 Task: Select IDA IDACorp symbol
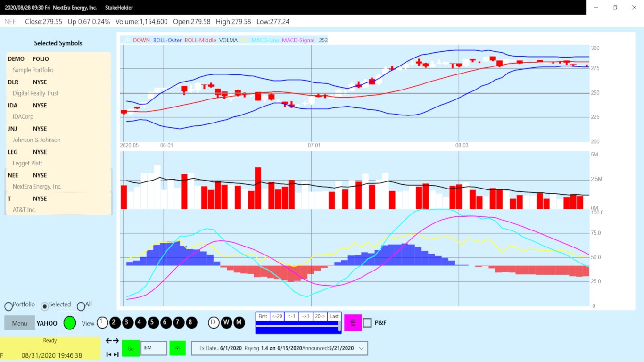(58, 111)
